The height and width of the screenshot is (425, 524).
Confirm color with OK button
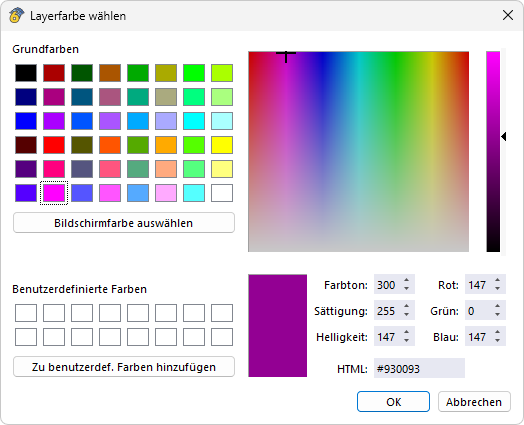pos(393,402)
